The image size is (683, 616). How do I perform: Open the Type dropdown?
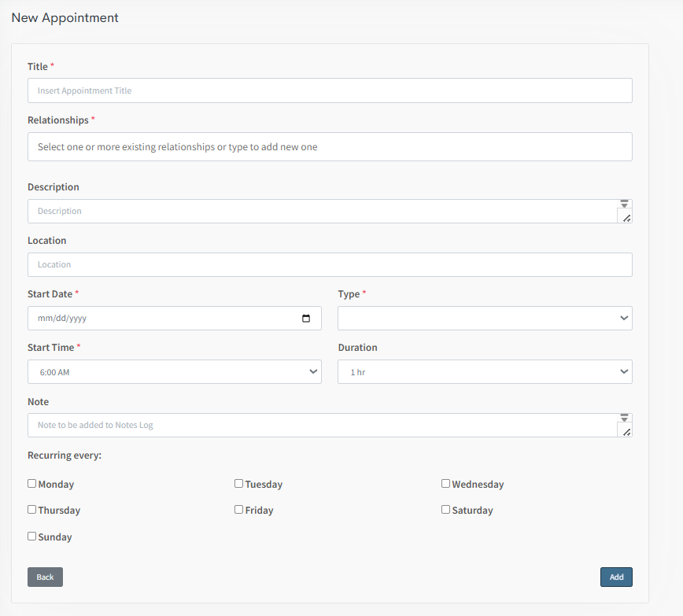coord(485,319)
